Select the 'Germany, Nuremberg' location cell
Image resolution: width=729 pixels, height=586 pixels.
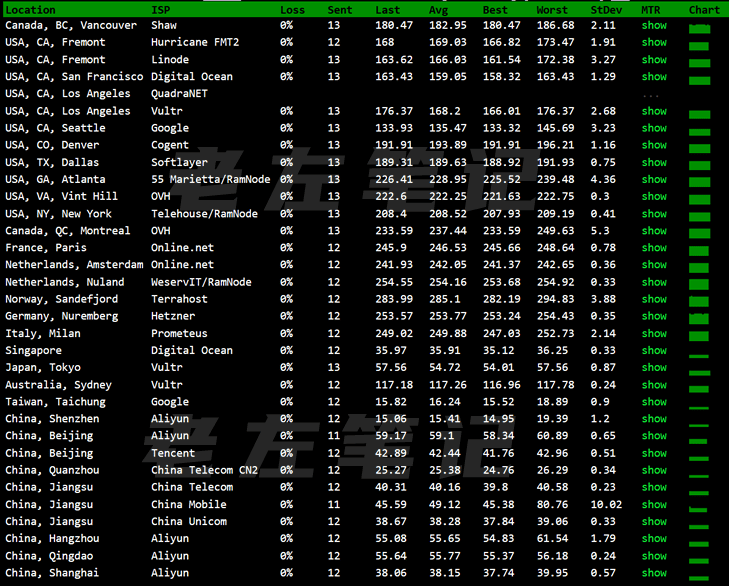[x=62, y=316]
